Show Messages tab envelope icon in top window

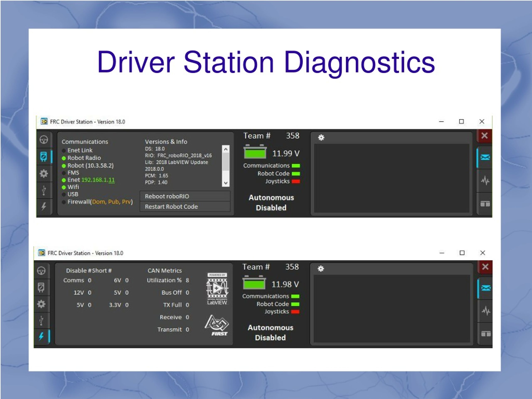tap(485, 157)
